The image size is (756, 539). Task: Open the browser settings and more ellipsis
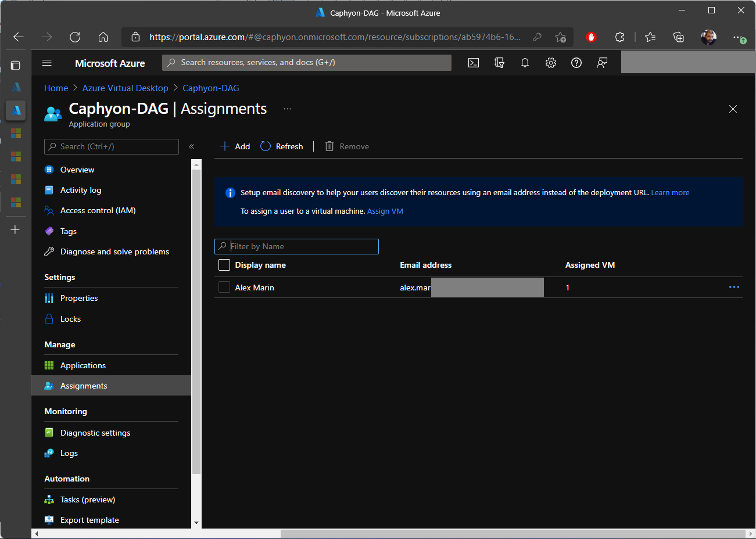point(738,37)
